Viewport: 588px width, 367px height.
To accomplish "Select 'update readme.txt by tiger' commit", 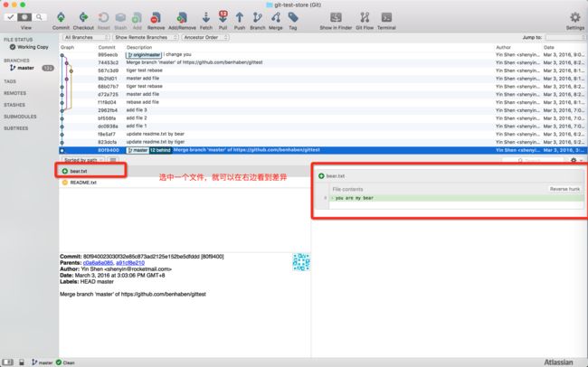I will (x=323, y=142).
